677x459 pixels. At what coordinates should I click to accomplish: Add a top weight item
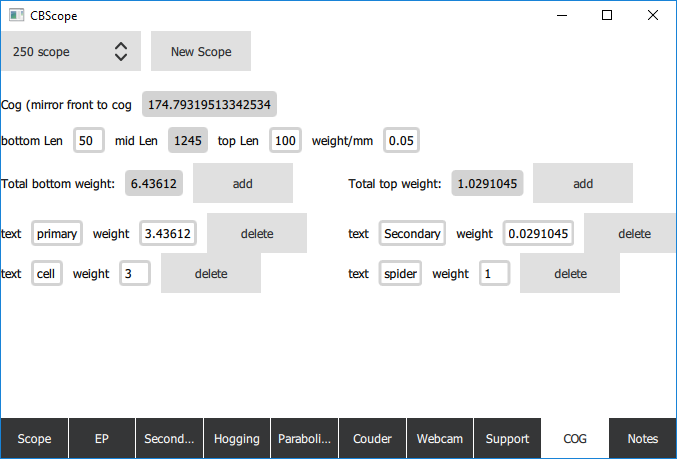click(583, 183)
